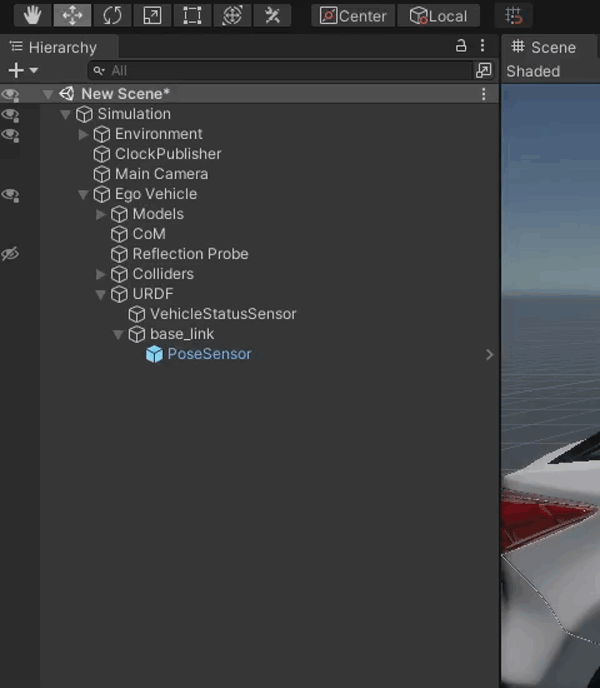Show the hidden Reflection Probe
This screenshot has width=600, height=688.
[x=10, y=254]
